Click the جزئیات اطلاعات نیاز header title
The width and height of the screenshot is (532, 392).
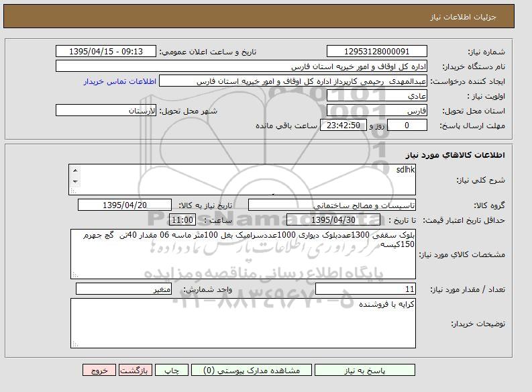[463, 17]
